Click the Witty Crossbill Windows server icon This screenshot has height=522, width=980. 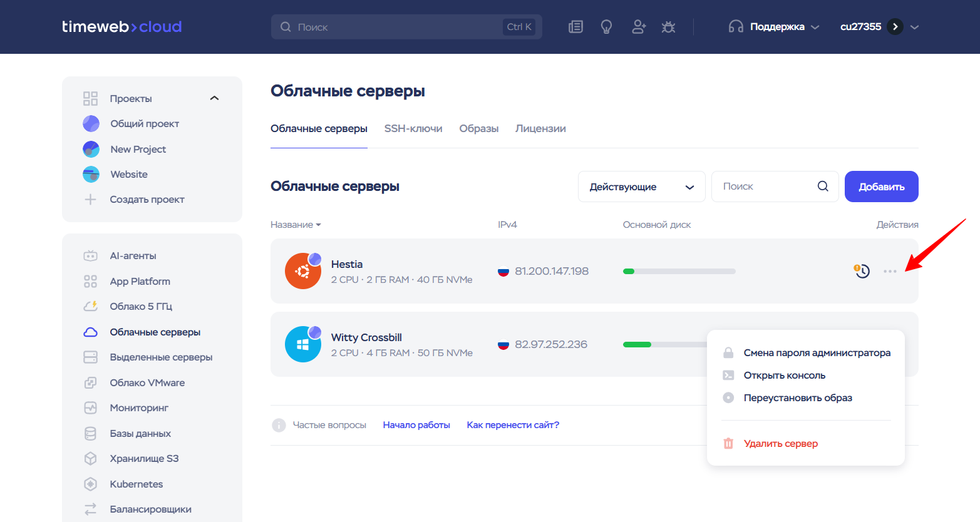pos(303,344)
